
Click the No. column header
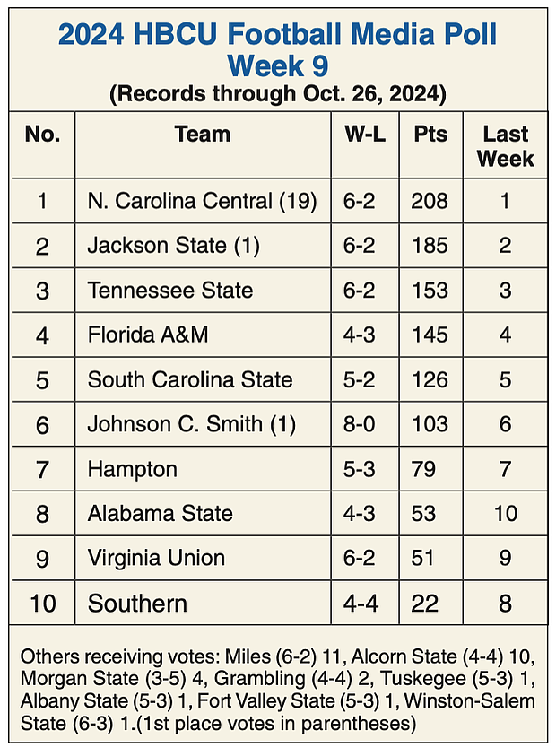tap(42, 134)
